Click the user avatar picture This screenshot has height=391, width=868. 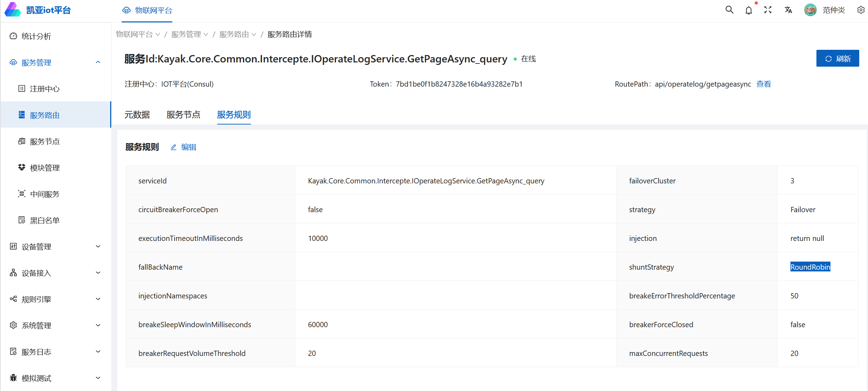tap(810, 10)
